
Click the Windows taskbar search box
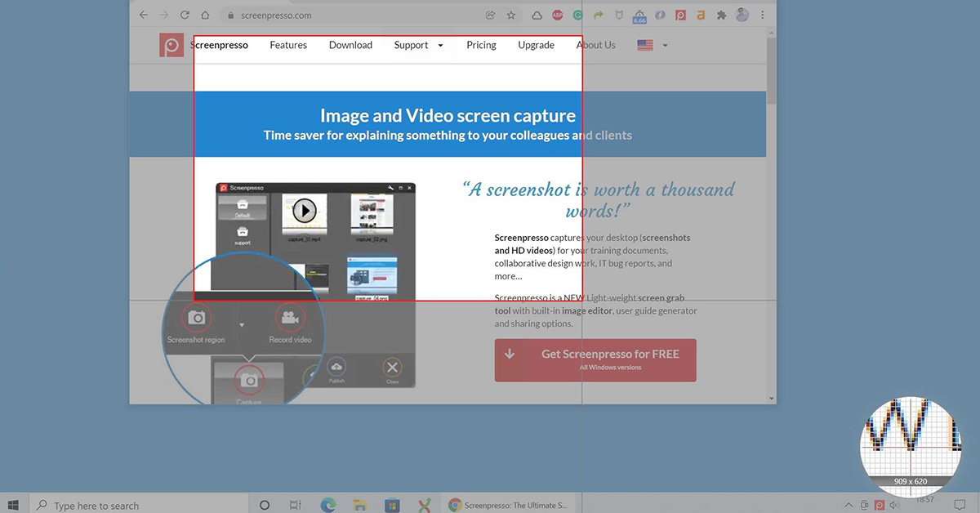pos(139,505)
